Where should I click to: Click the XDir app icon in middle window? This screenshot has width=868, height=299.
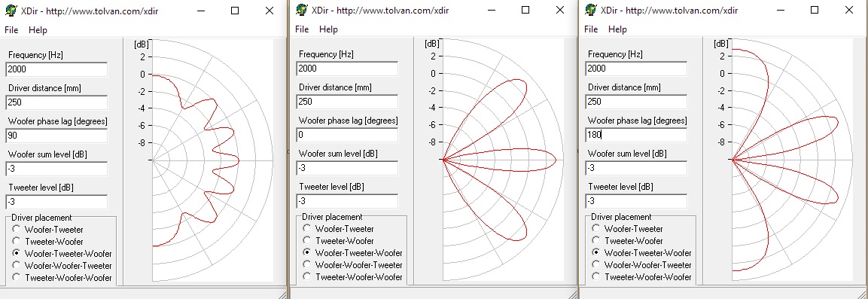tap(301, 10)
